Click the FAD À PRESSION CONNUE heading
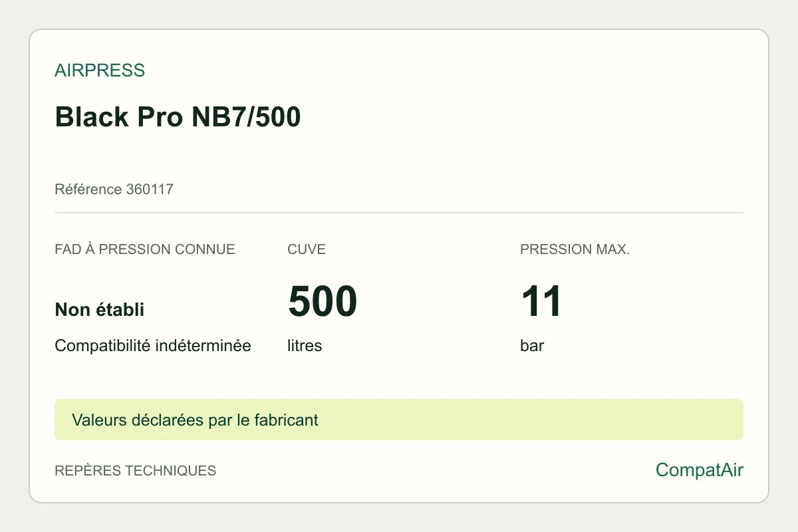This screenshot has height=532, width=798. click(145, 250)
